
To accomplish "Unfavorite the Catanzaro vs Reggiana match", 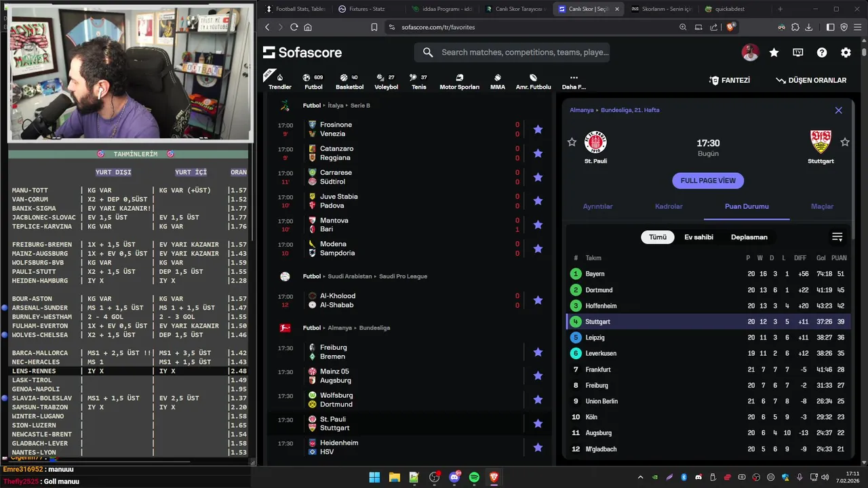I will (538, 153).
